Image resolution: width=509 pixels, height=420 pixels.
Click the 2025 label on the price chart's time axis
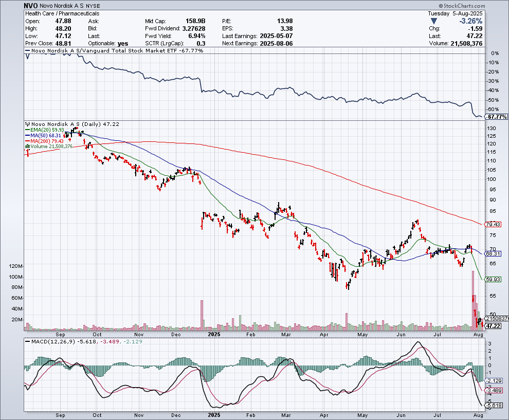point(214,334)
